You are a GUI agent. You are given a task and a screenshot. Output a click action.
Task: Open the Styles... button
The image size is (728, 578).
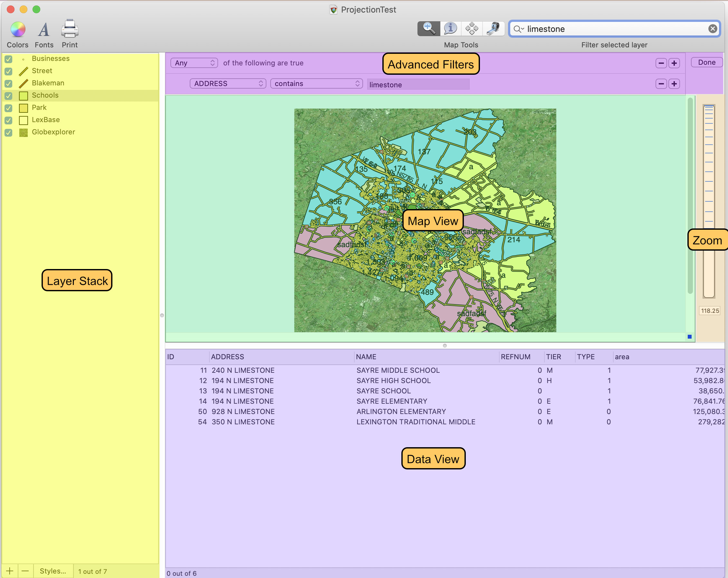pos(53,571)
